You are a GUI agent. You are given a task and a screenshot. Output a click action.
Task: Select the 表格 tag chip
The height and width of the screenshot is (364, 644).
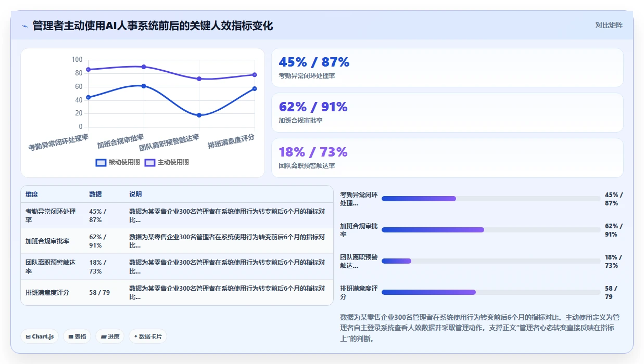77,336
